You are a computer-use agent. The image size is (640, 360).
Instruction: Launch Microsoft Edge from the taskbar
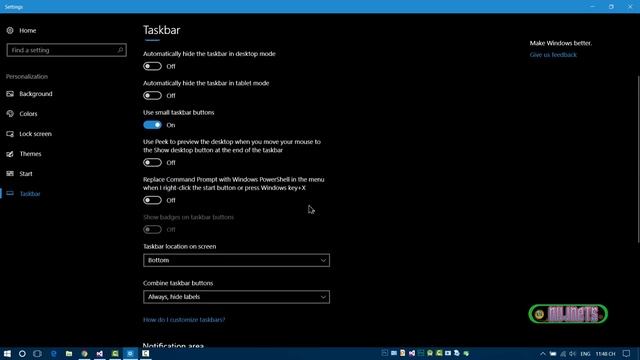point(53,353)
